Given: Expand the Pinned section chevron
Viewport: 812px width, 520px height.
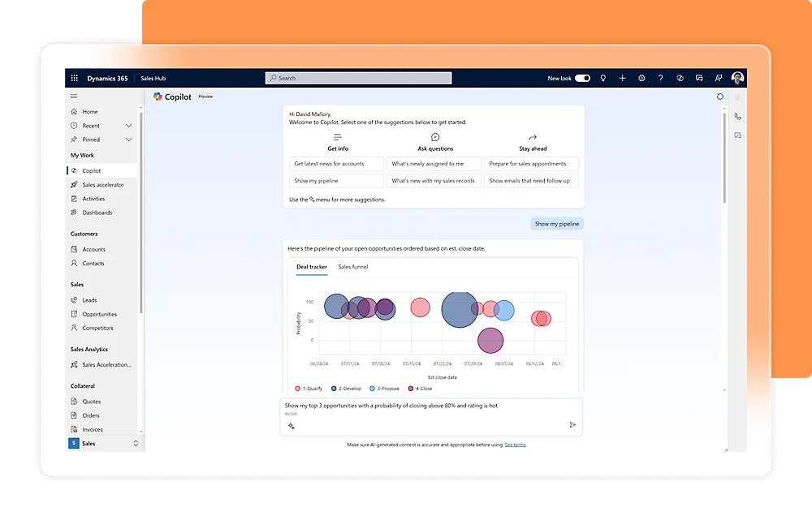Looking at the screenshot, I should tap(128, 140).
